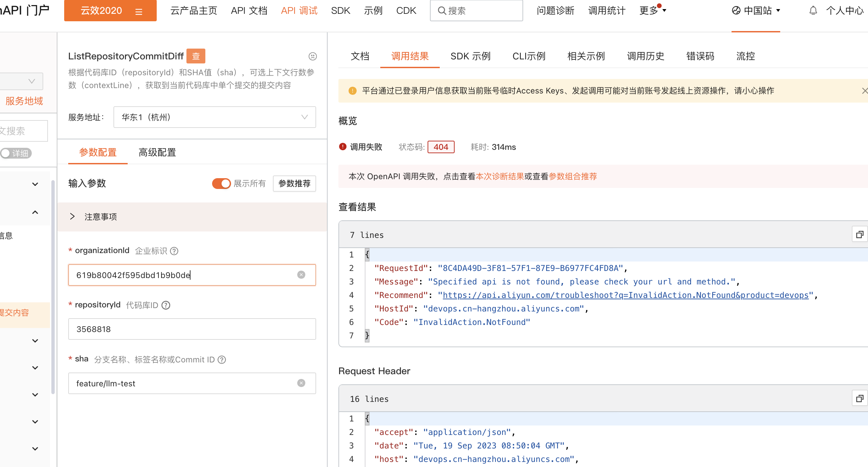
Task: Click the repositoryId input containing 3568818
Action: tap(192, 329)
